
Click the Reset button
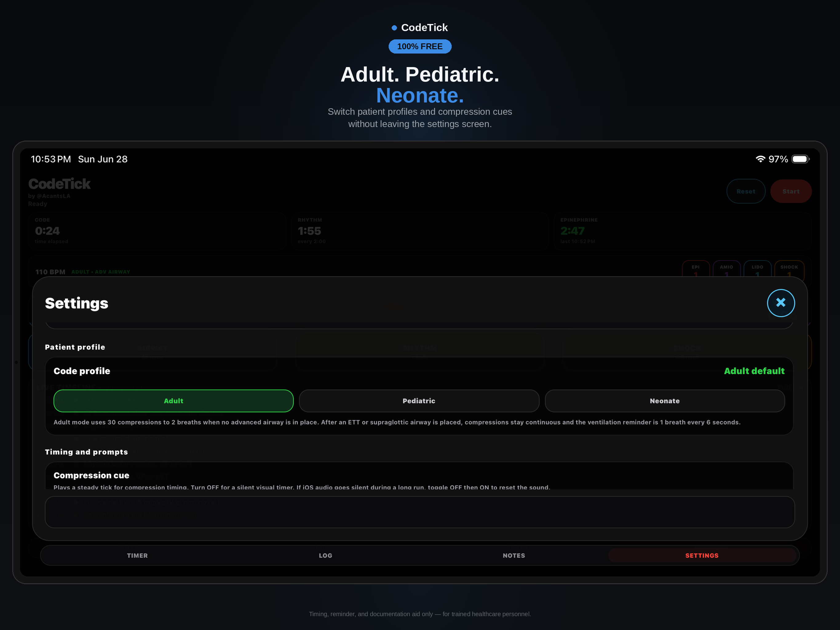tap(746, 191)
